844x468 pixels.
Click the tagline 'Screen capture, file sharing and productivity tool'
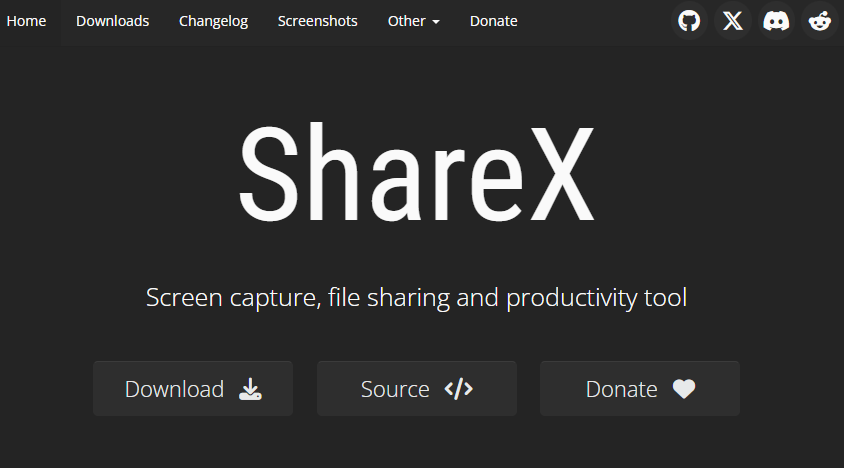[x=417, y=298]
